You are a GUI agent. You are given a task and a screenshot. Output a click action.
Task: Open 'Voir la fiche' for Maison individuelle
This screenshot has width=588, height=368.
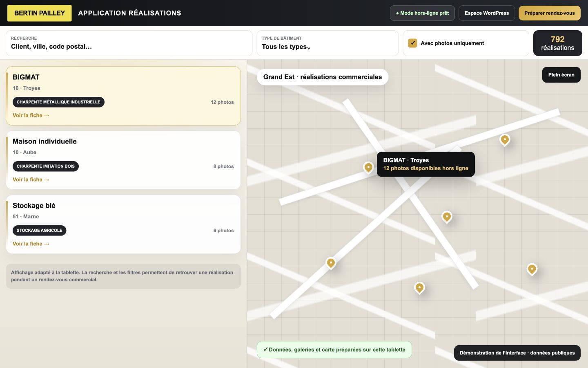coord(31,180)
